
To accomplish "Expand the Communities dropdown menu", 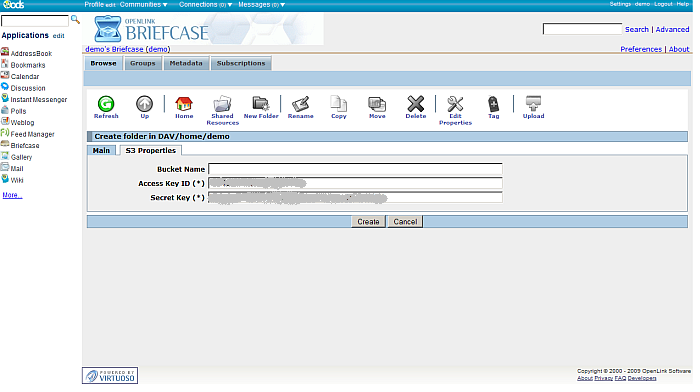I will coord(143,4).
